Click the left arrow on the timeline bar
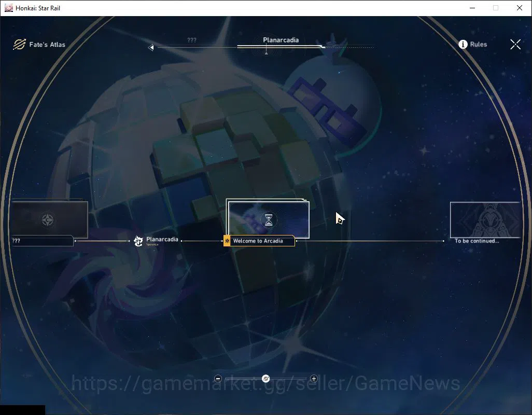This screenshot has height=415, width=532. click(x=151, y=48)
